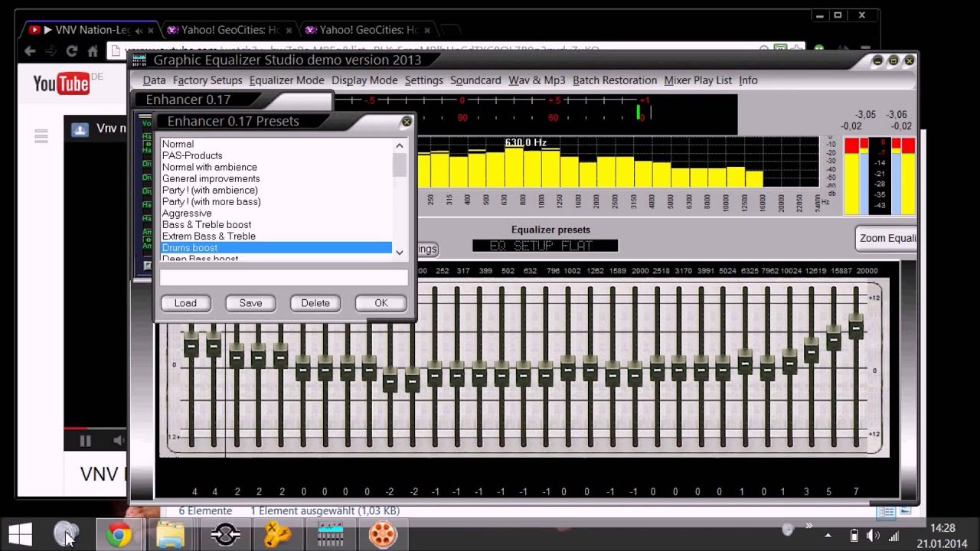Reload the page in Chrome
Image resolution: width=980 pixels, height=551 pixels.
71,51
